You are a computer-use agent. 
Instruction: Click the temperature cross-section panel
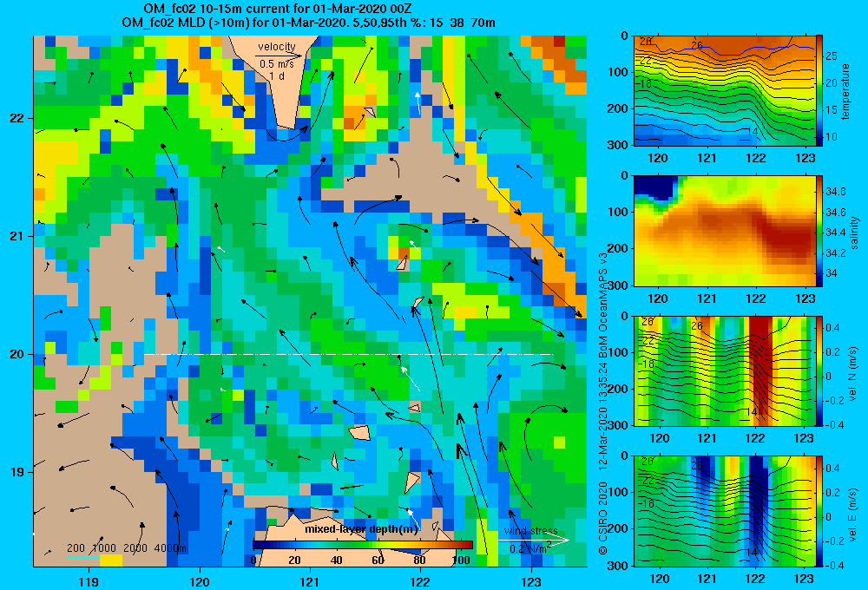(x=724, y=91)
